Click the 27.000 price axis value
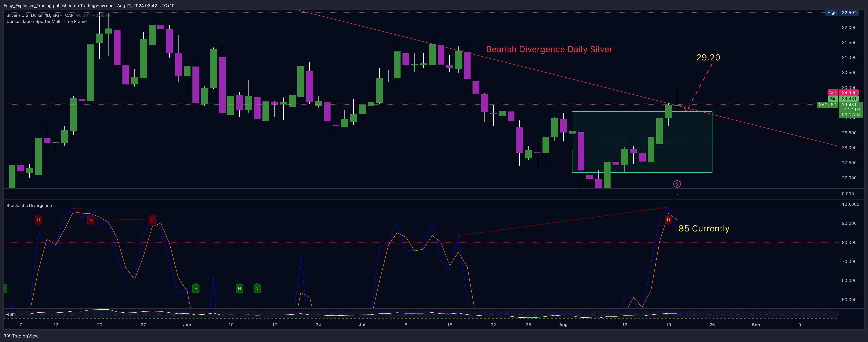Screen dimensions: 868x342 tap(849, 178)
